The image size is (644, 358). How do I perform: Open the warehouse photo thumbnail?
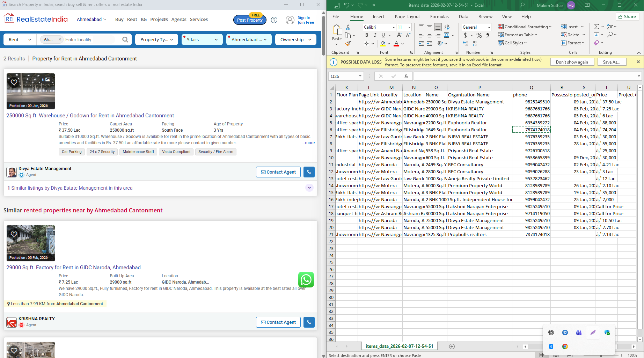30,91
